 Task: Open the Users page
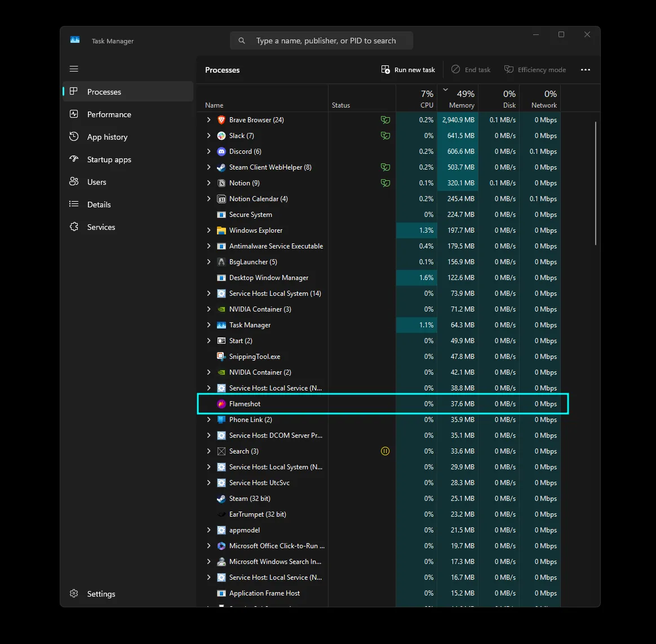(x=128, y=182)
